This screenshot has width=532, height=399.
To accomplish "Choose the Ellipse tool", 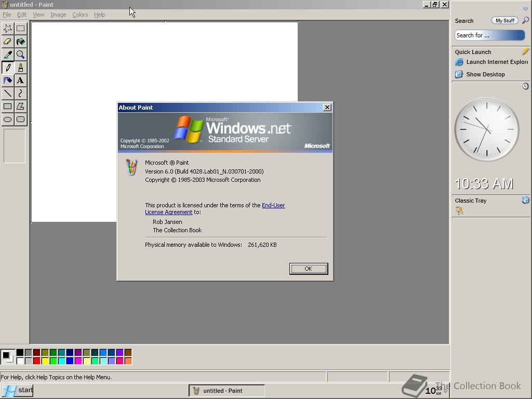I will tap(8, 119).
